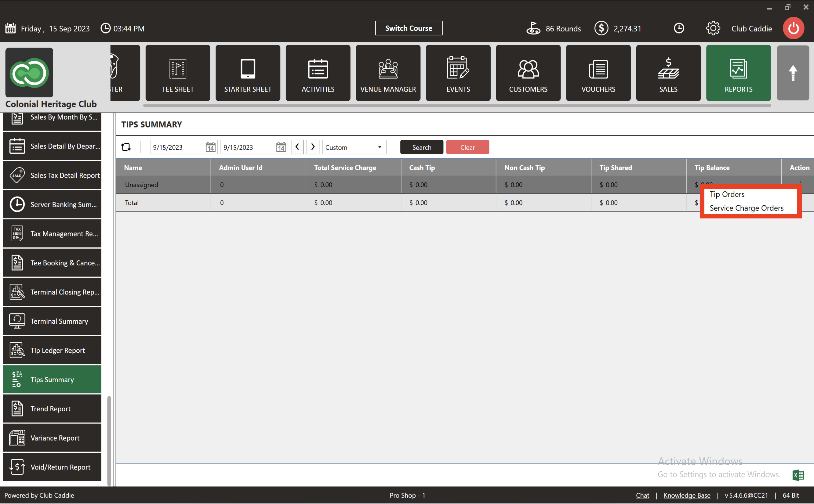Choose Service Charge Orders menu entry
Viewport: 814px width, 504px height.
click(746, 208)
